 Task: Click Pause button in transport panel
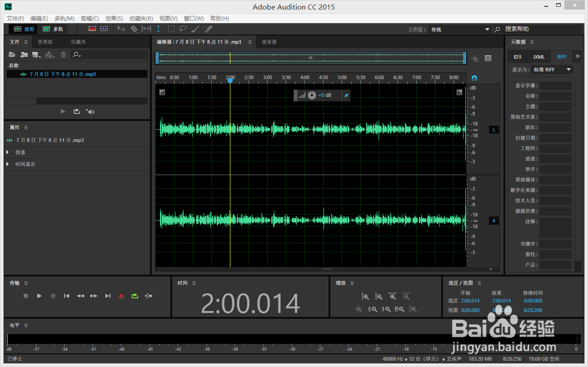coord(53,296)
